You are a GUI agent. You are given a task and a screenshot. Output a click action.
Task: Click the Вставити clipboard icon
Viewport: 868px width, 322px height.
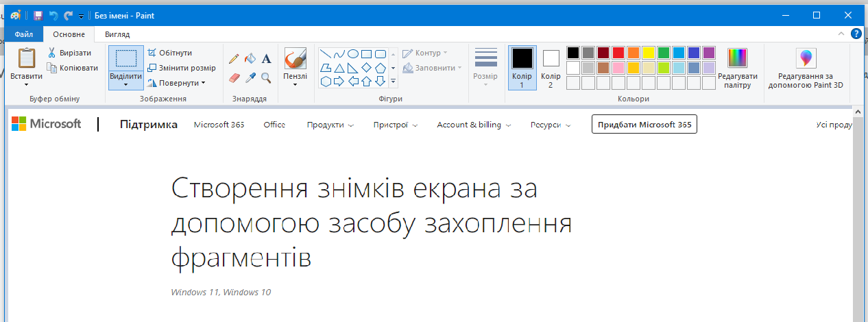coord(26,59)
